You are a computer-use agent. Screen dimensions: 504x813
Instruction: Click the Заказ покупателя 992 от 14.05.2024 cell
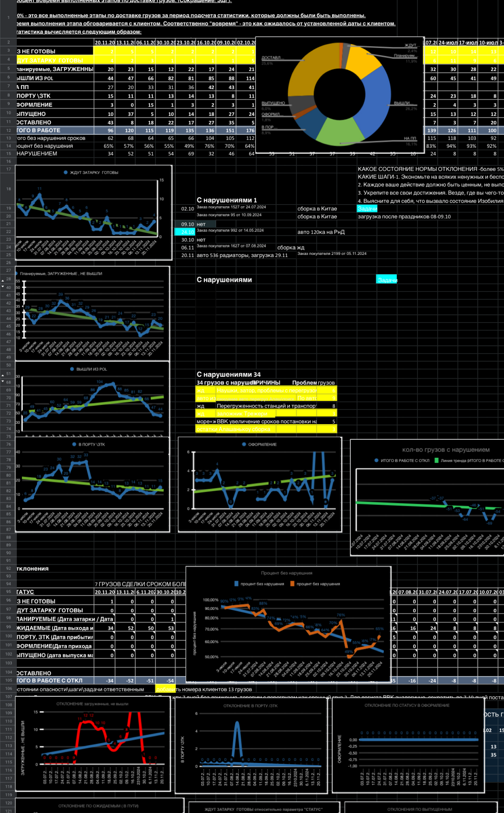(x=230, y=231)
